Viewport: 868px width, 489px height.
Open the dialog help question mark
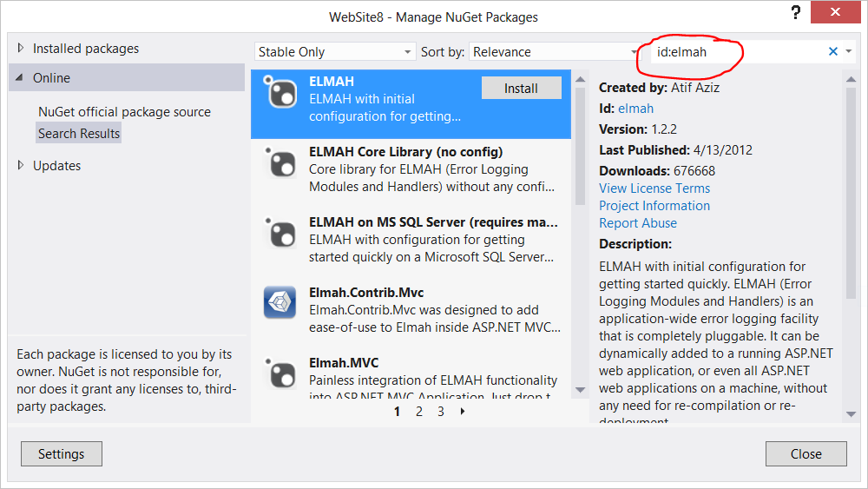[x=795, y=13]
